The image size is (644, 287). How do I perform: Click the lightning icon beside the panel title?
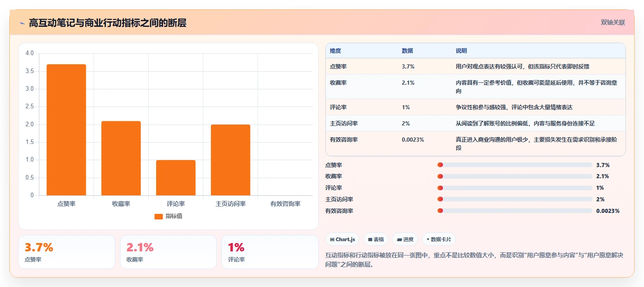coord(22,23)
